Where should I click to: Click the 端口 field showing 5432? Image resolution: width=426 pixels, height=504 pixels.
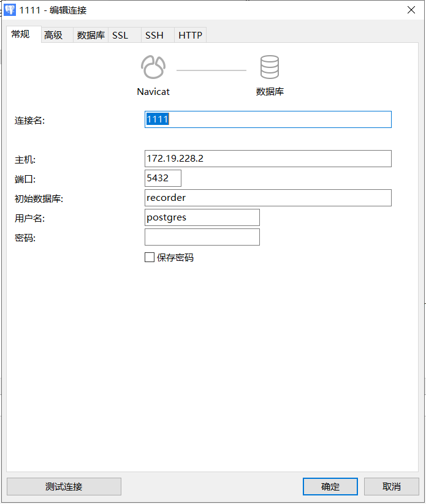coord(162,178)
